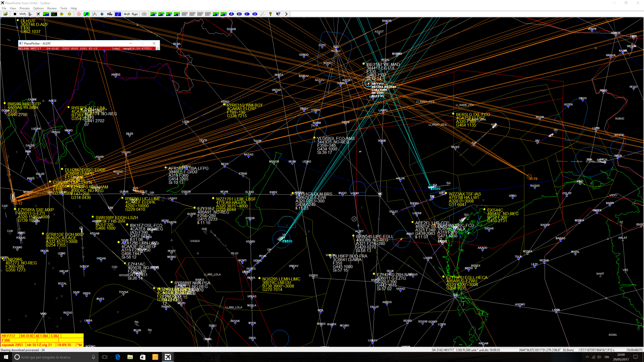
Task: Load saved chart number 4
Action: point(177,14)
